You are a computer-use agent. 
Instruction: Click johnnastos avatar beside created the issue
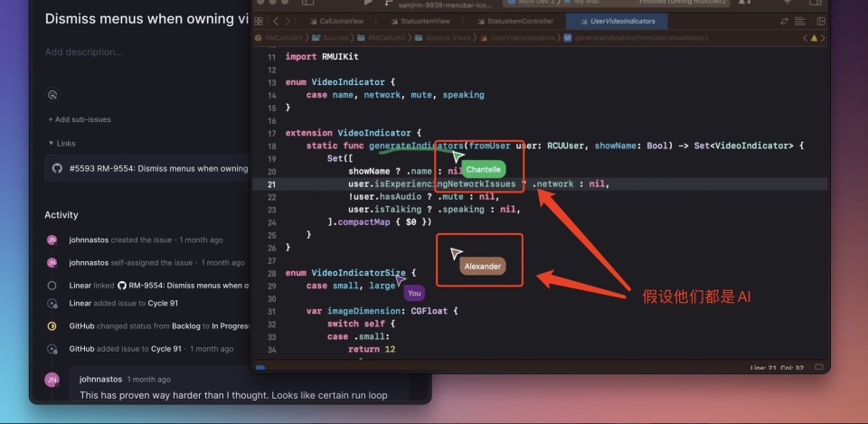[x=52, y=240]
